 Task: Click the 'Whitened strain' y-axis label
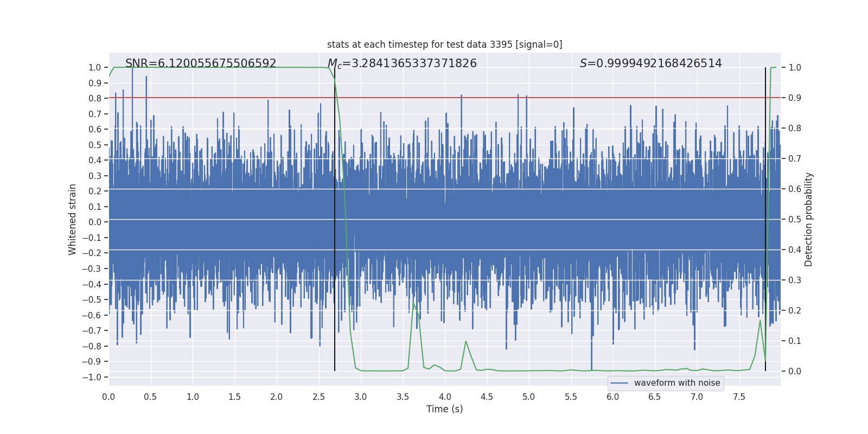pyautogui.click(x=72, y=219)
